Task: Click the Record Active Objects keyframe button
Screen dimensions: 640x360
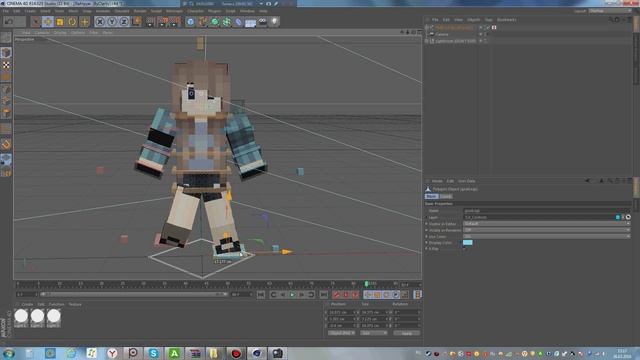Action: pyautogui.click(x=336, y=295)
